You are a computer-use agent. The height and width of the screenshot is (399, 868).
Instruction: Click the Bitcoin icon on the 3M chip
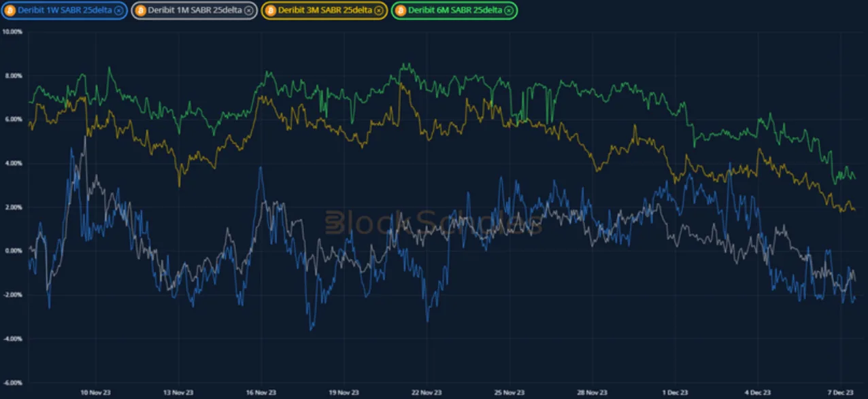click(270, 10)
